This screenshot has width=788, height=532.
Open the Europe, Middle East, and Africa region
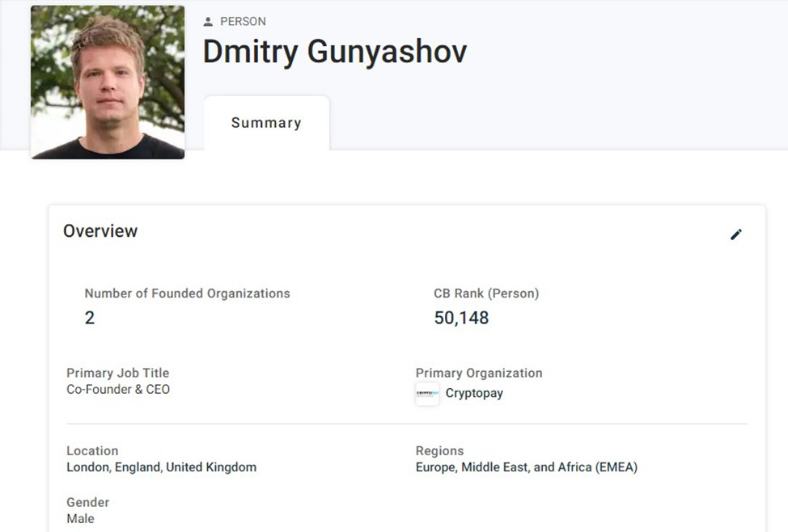pyautogui.click(x=526, y=467)
